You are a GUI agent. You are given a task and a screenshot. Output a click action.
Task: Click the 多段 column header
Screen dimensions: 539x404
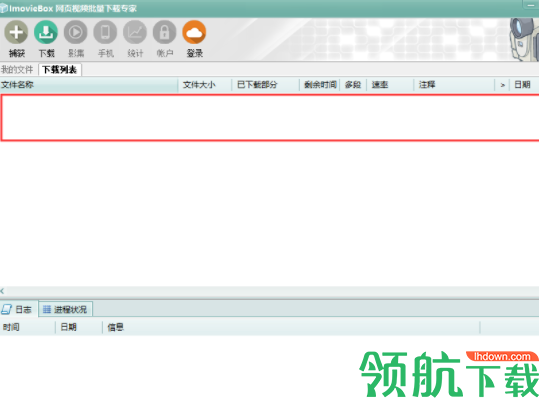coord(353,85)
